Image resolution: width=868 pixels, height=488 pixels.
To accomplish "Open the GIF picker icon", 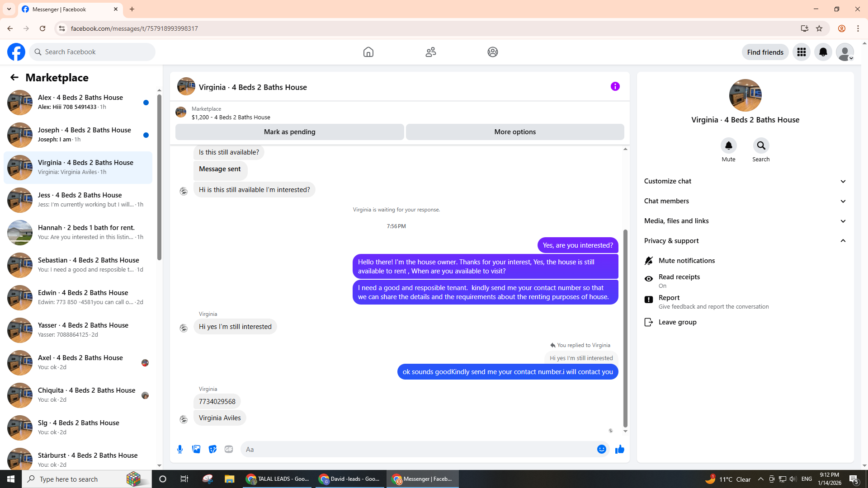I will (229, 449).
